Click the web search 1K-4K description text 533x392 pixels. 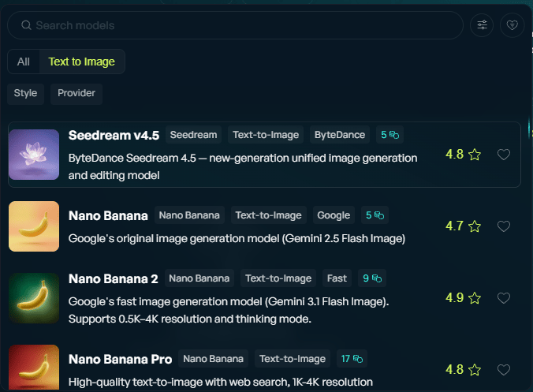tap(221, 382)
